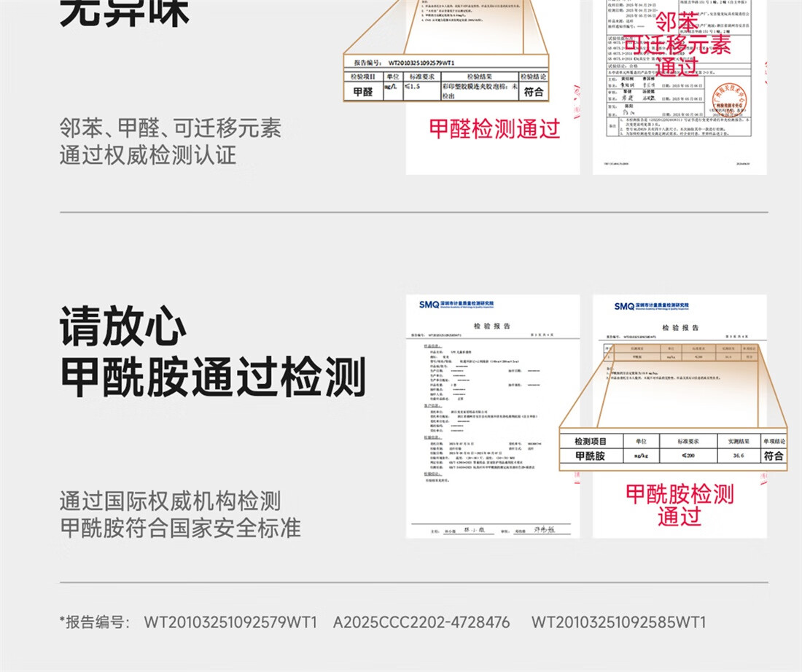Click the 甲酰胺符合国家安全标准 description text

pos(180,528)
